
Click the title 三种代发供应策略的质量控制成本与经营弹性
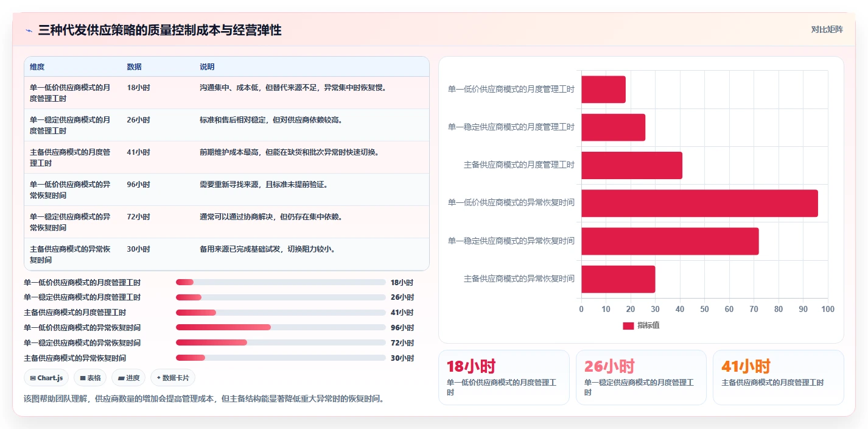(x=160, y=30)
